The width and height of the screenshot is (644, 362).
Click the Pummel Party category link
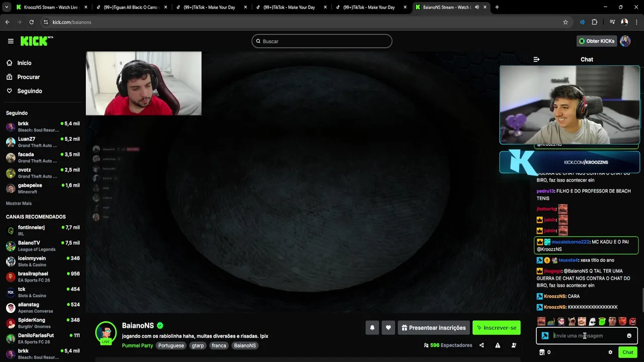137,345
